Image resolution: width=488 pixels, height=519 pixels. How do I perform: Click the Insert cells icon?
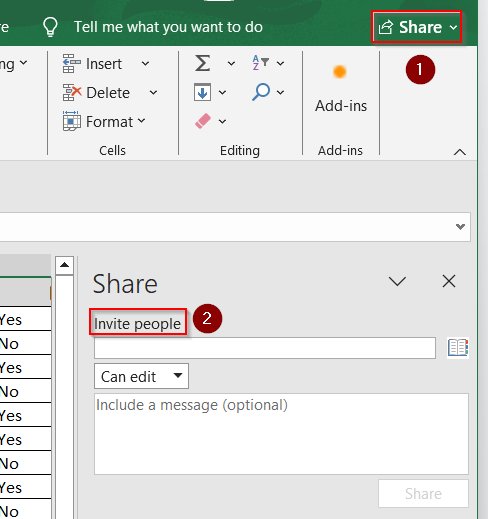(71, 63)
